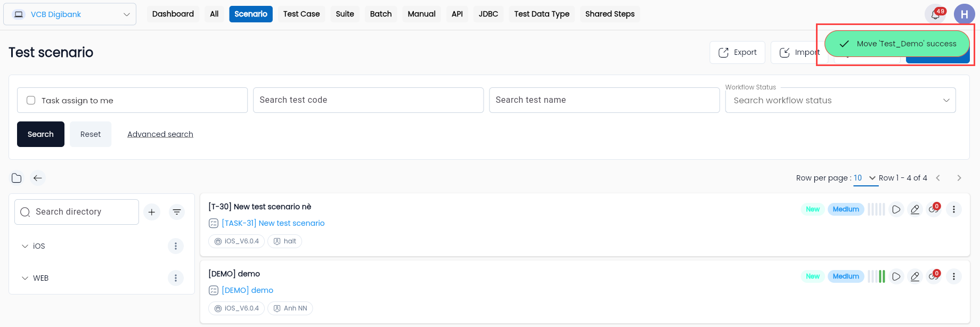Open the user avatar H menu
Screen dimensions: 980x327
point(964,14)
